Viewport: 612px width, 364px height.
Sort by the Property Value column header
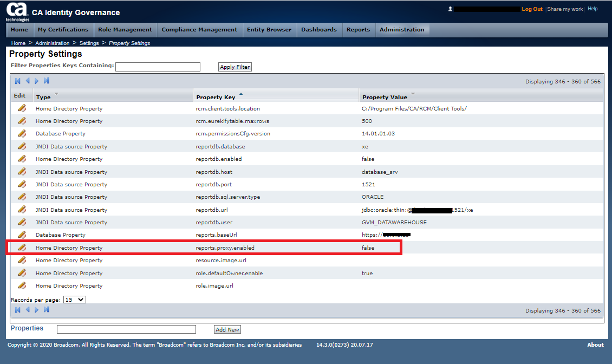point(385,97)
